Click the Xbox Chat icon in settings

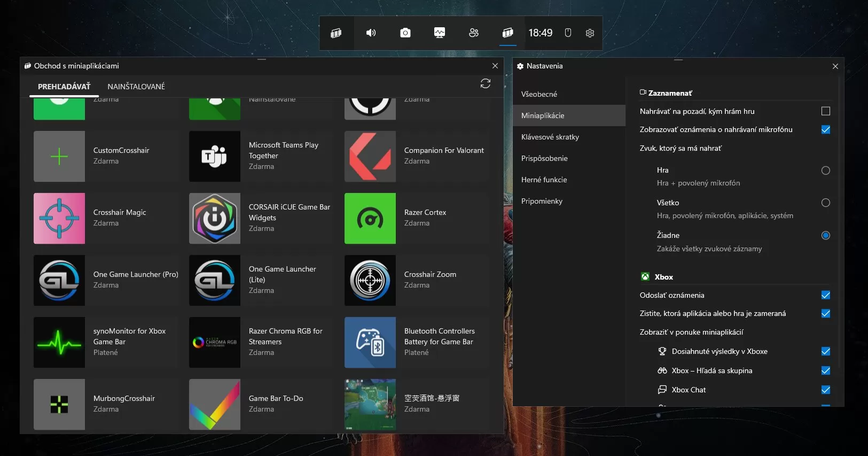click(662, 390)
